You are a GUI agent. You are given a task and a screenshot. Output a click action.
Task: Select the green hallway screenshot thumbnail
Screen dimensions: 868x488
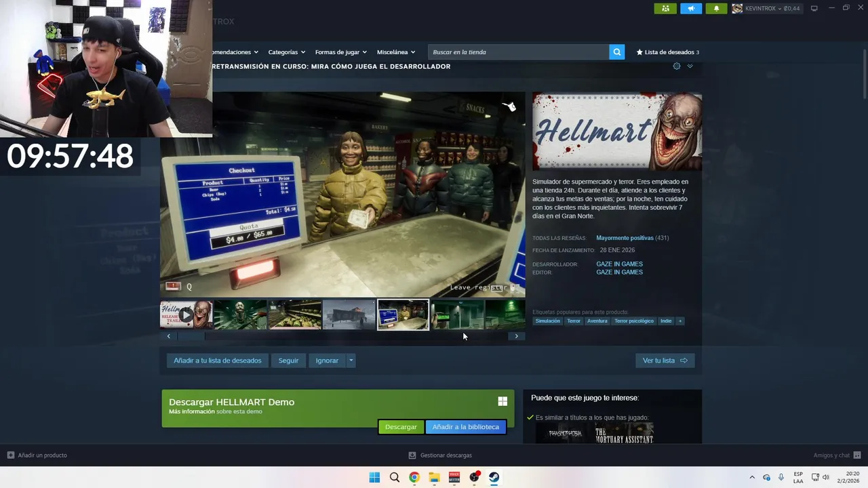[458, 314]
